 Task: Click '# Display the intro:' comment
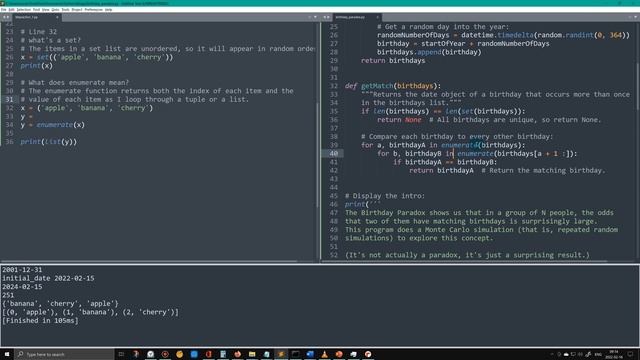(384, 196)
